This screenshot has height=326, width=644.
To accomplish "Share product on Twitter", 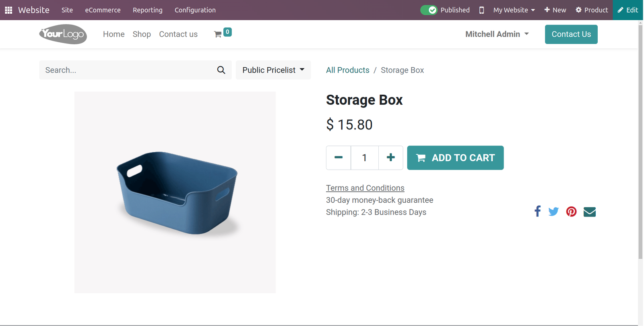I will click(553, 212).
